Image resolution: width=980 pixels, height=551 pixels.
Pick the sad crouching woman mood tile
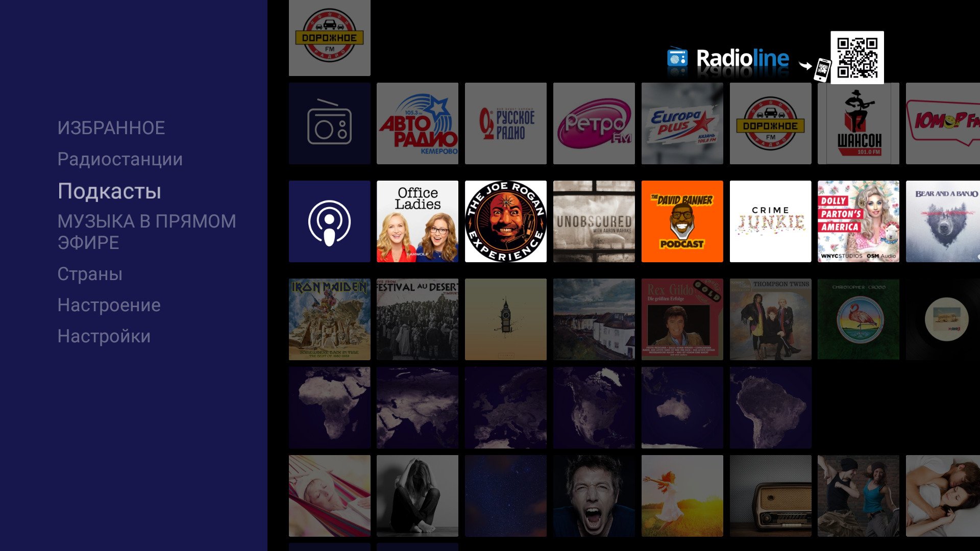click(x=418, y=496)
